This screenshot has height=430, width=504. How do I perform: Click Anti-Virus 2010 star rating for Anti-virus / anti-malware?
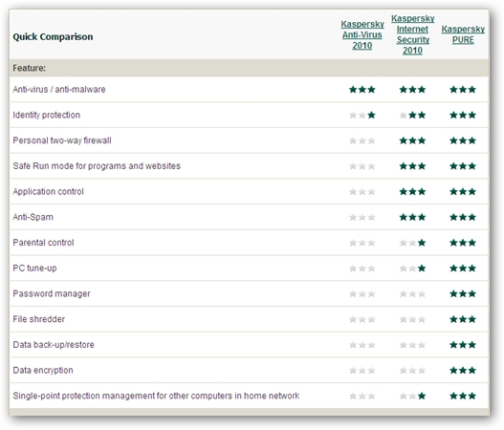pos(362,89)
